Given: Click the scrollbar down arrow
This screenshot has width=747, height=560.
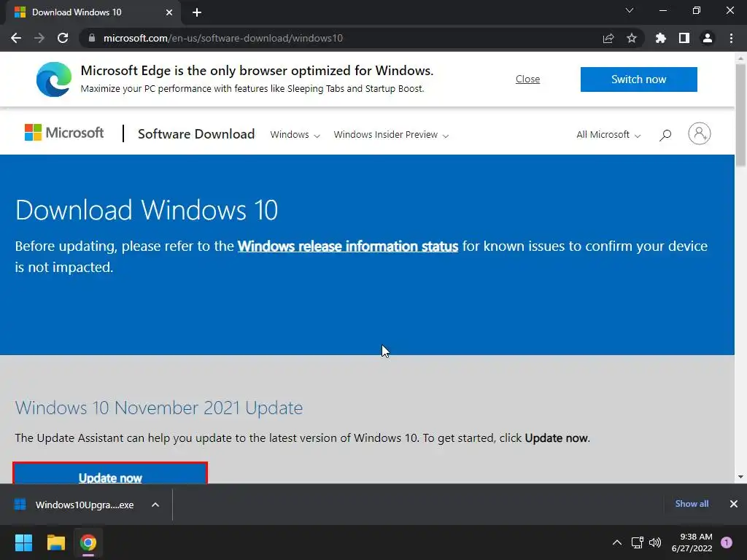Looking at the screenshot, I should pyautogui.click(x=740, y=477).
